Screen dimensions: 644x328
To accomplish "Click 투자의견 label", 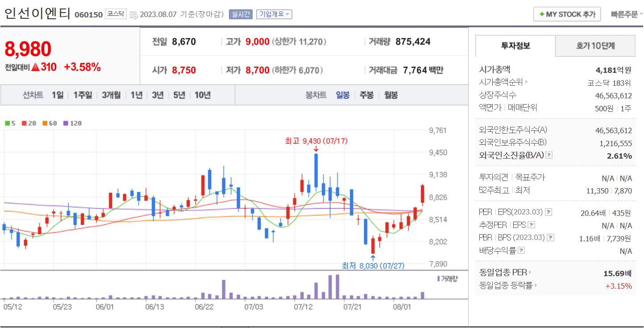I will click(492, 177).
